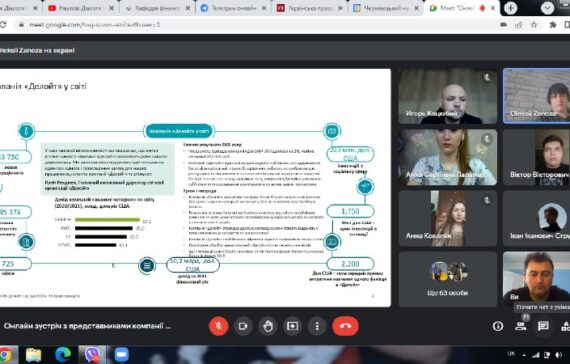Select the 'Ще 63 особи' participants tile
Screen dimensions: 570x364
pos(447,279)
